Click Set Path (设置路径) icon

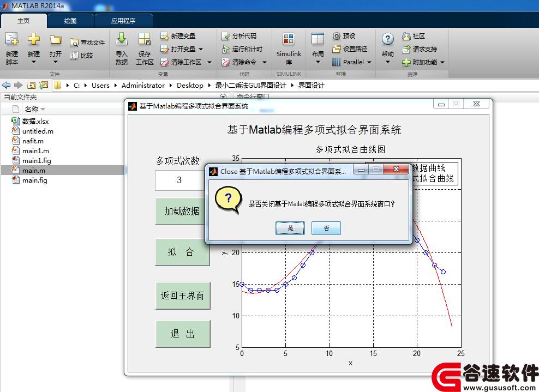[x=337, y=49]
